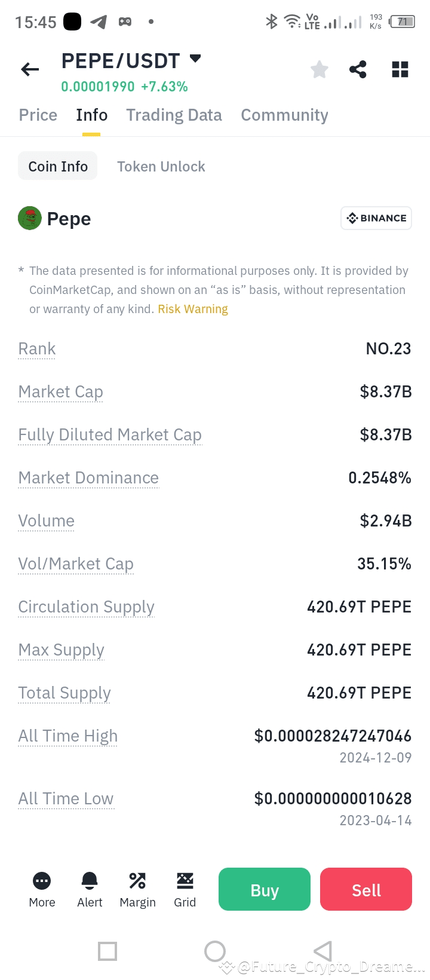The width and height of the screenshot is (430, 980).
Task: Open the More options icon
Action: point(42,881)
